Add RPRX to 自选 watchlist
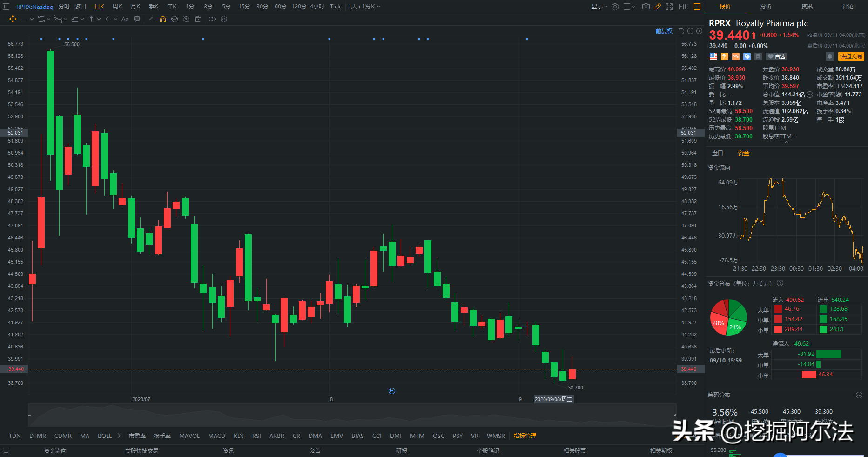 coord(776,56)
